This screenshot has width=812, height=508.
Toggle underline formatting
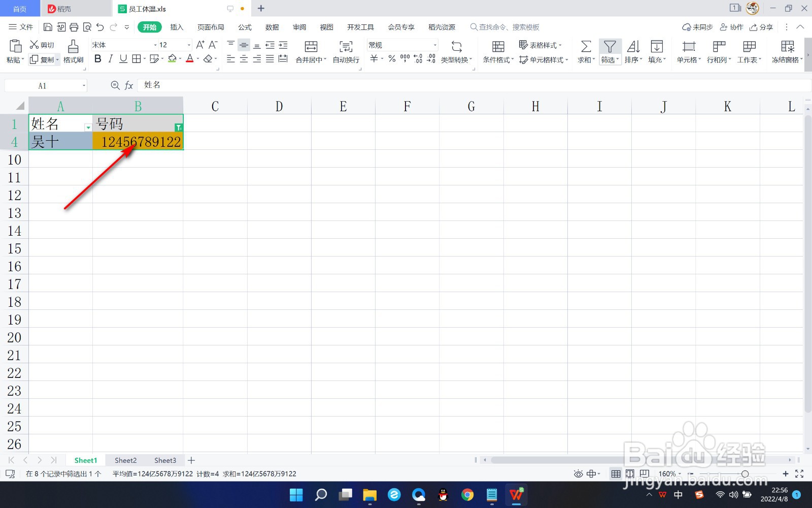[123, 59]
